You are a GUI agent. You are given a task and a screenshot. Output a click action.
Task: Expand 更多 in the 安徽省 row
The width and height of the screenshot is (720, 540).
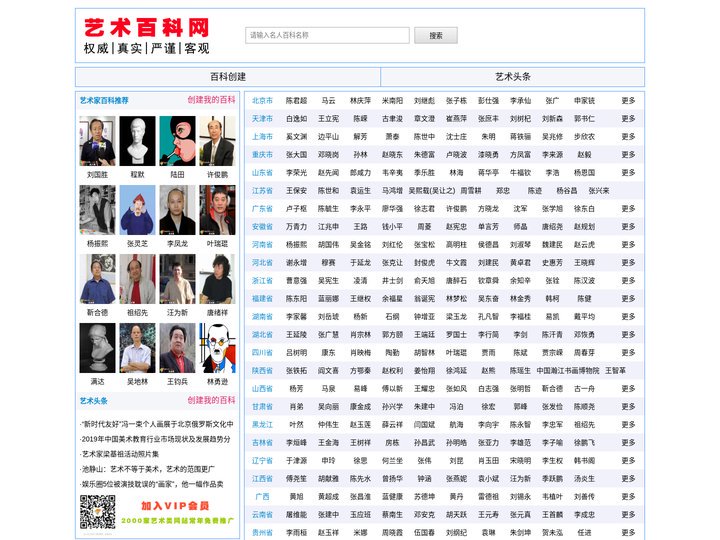(x=628, y=226)
